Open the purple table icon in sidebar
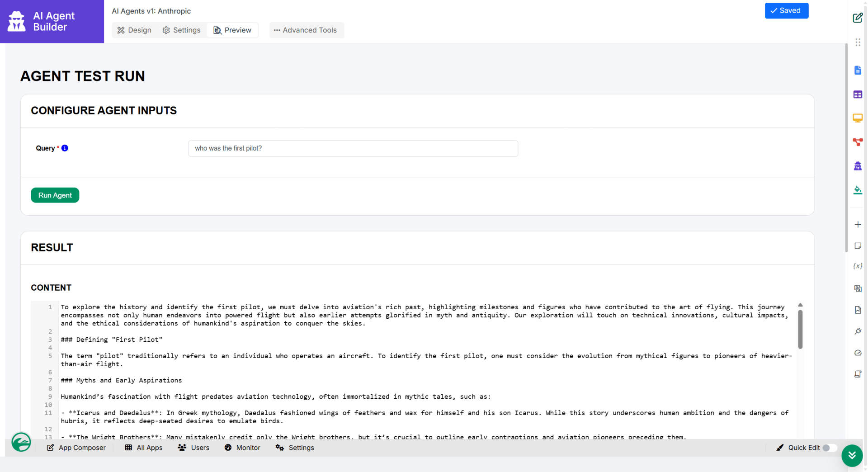Screen dimensions: 868x472 [857, 94]
